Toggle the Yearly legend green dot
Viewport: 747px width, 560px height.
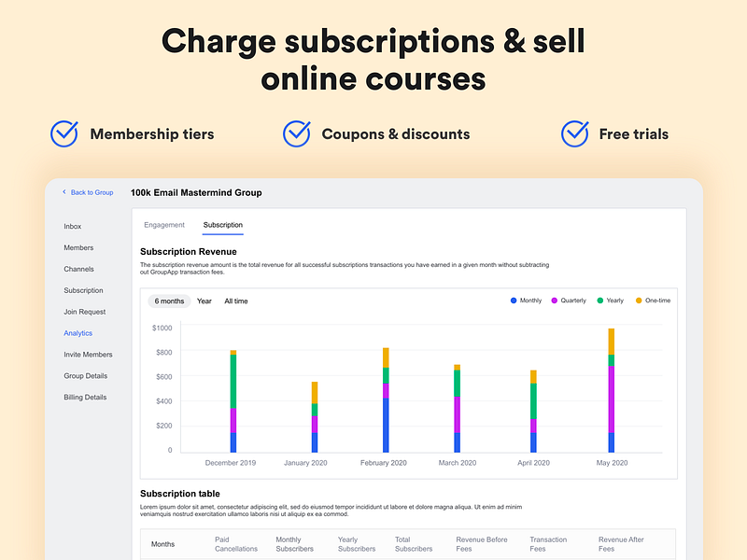[x=600, y=301]
